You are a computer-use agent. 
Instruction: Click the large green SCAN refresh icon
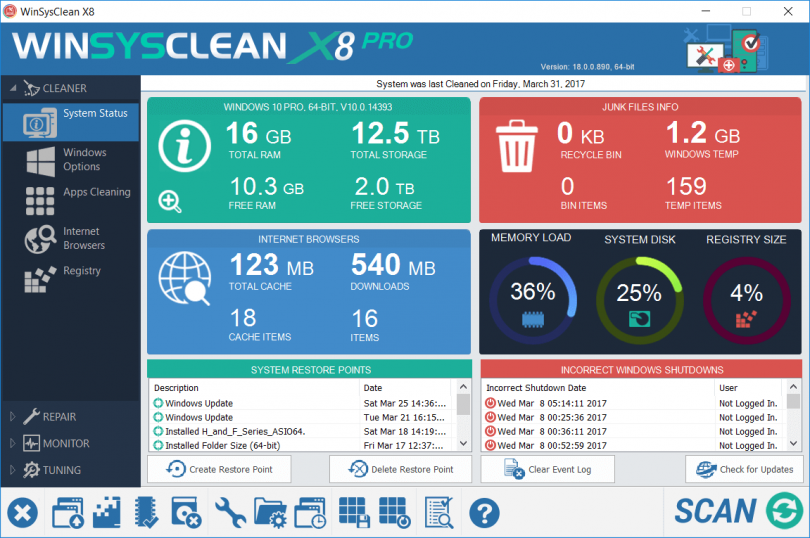tap(784, 511)
